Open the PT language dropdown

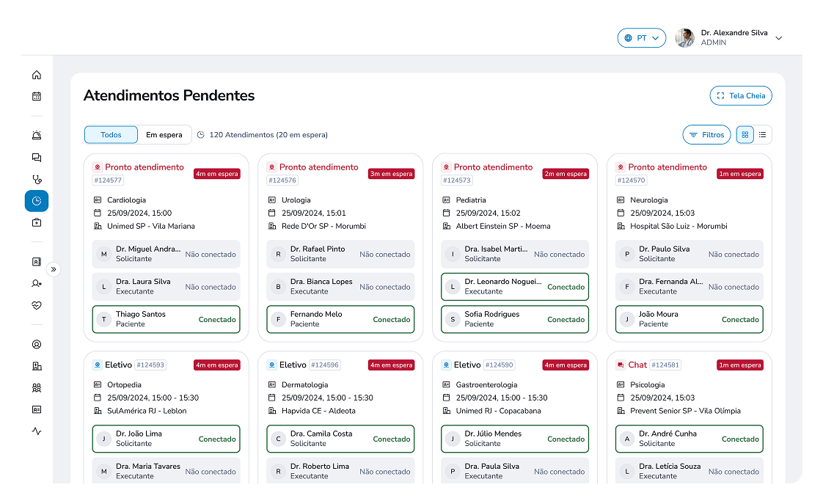click(x=641, y=38)
